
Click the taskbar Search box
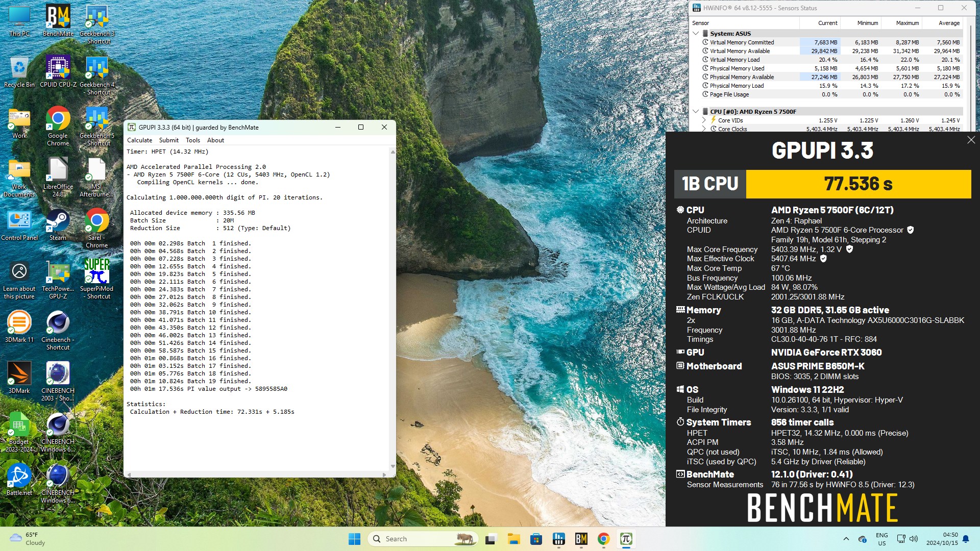click(x=423, y=539)
